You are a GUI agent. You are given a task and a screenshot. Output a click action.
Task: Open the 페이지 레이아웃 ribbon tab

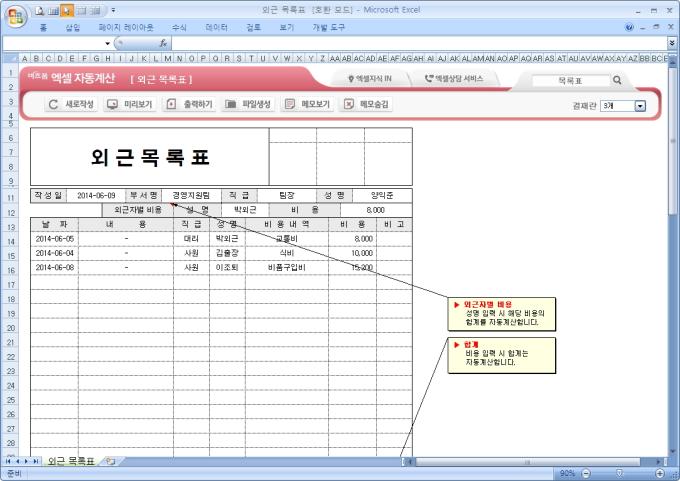126,27
